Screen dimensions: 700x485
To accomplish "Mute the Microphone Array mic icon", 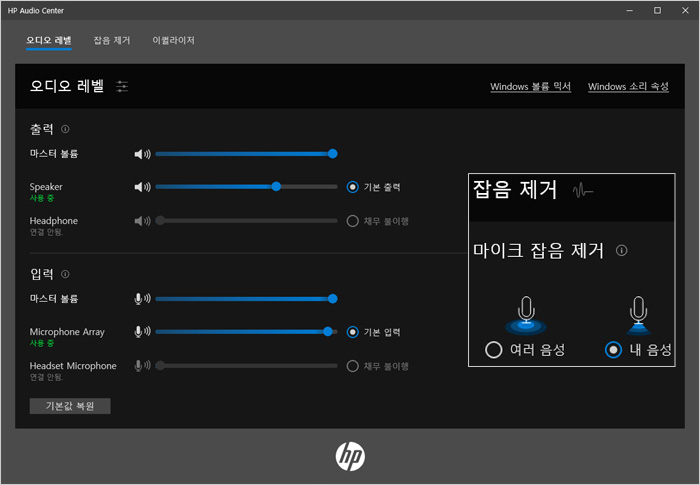I will tap(142, 331).
